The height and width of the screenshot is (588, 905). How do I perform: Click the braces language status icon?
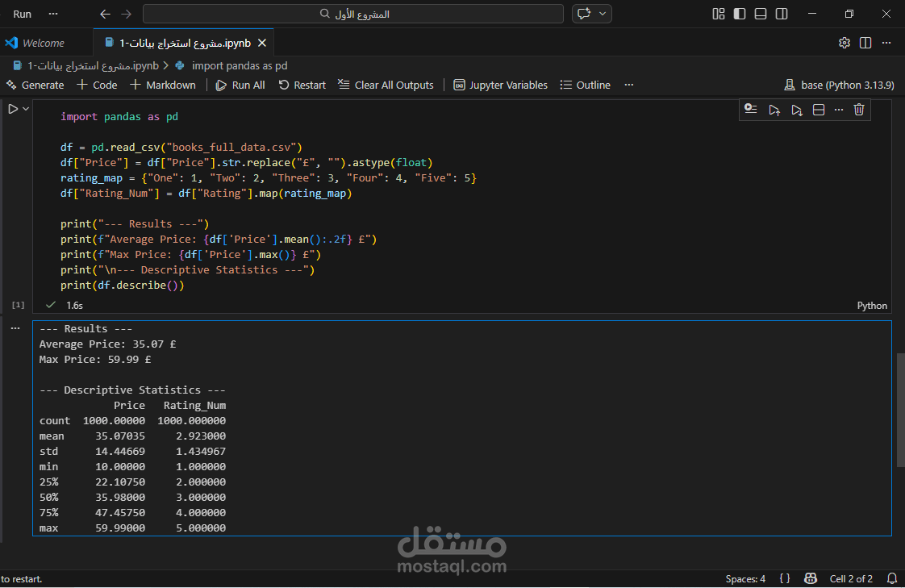[785, 579]
